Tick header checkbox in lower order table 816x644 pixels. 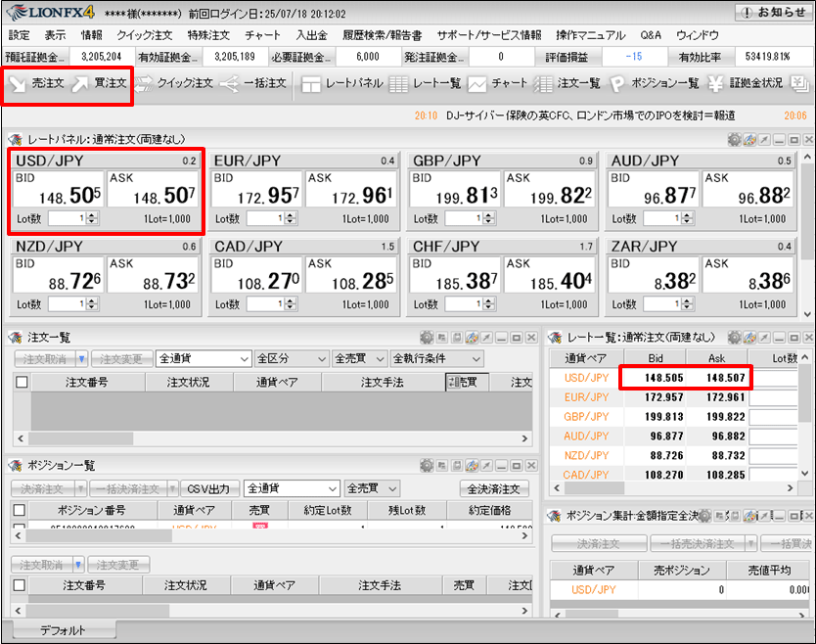pyautogui.click(x=22, y=585)
